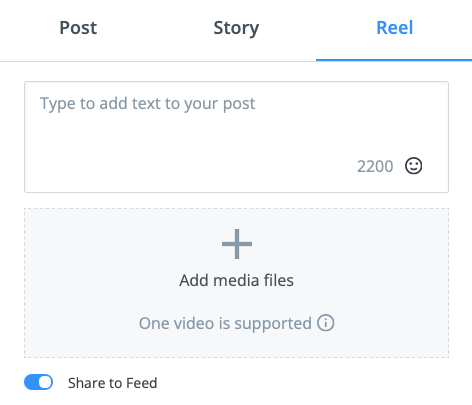Click the Share to Feed label
Screen dimensions: 472x405
click(x=113, y=383)
